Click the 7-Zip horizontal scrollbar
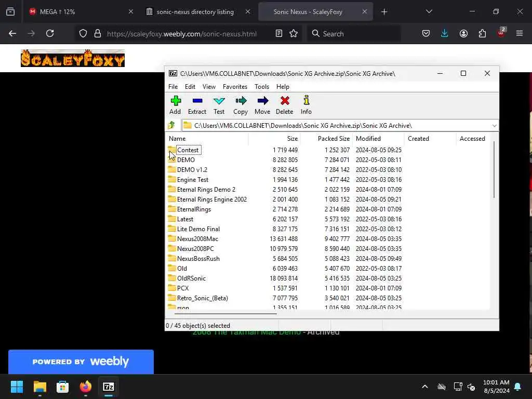The height and width of the screenshot is (399, 532). tap(225, 313)
